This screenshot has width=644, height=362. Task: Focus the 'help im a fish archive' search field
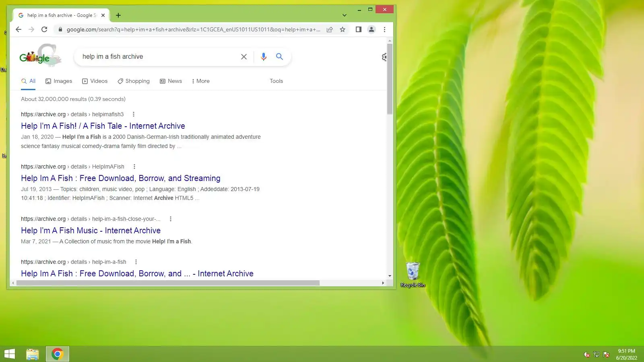159,57
